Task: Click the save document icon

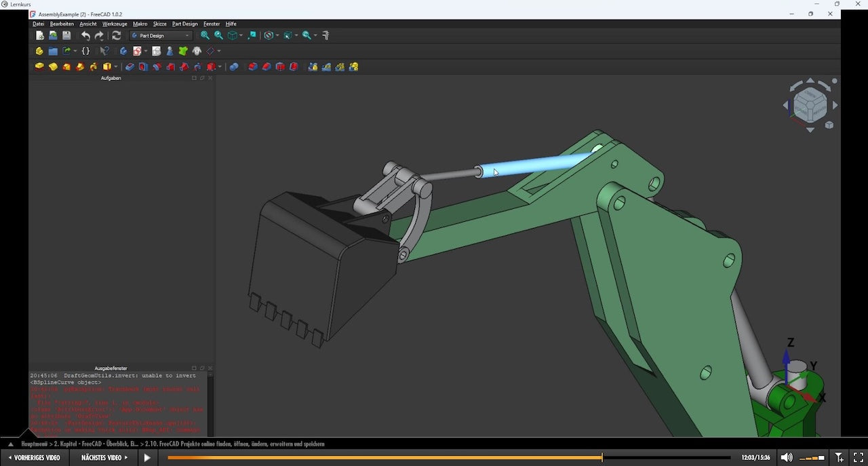Action: click(66, 35)
